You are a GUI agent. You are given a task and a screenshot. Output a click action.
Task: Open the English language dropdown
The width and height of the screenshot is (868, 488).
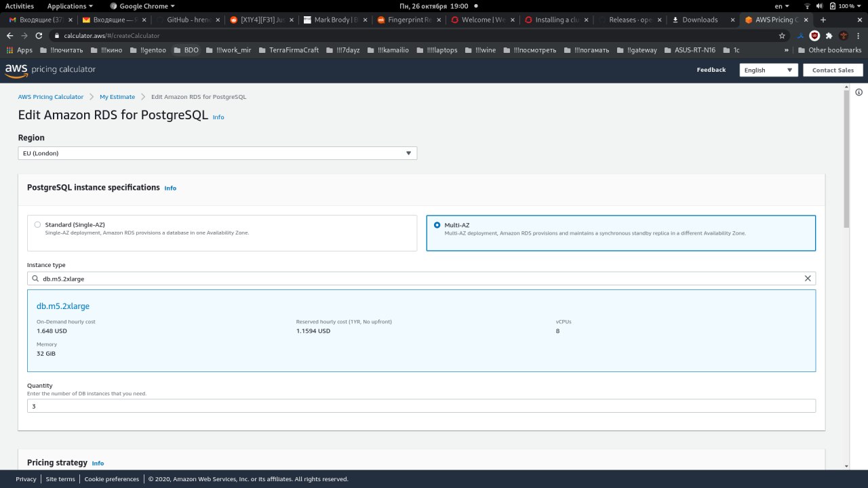769,70
